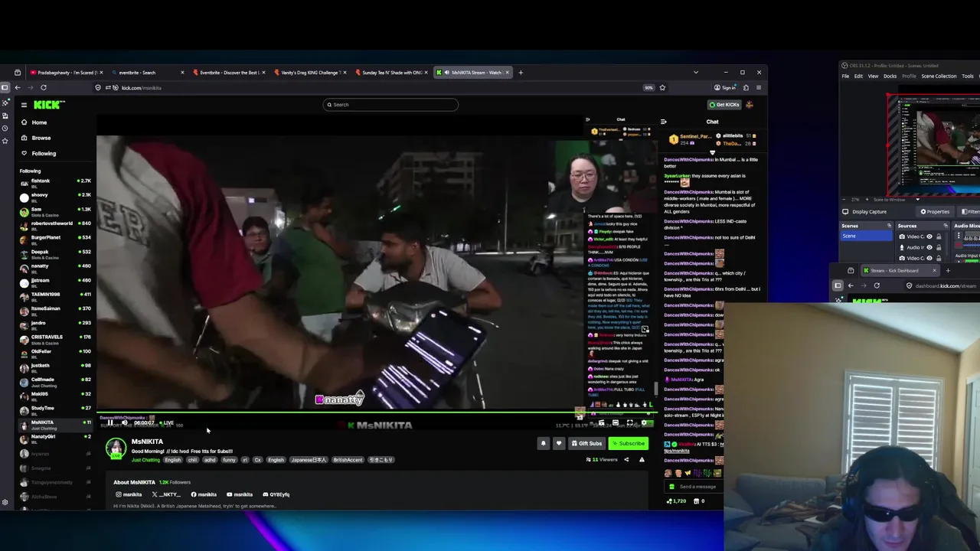Open Scene Collection menu in OBS
Viewport: 980px width, 551px height.
939,76
